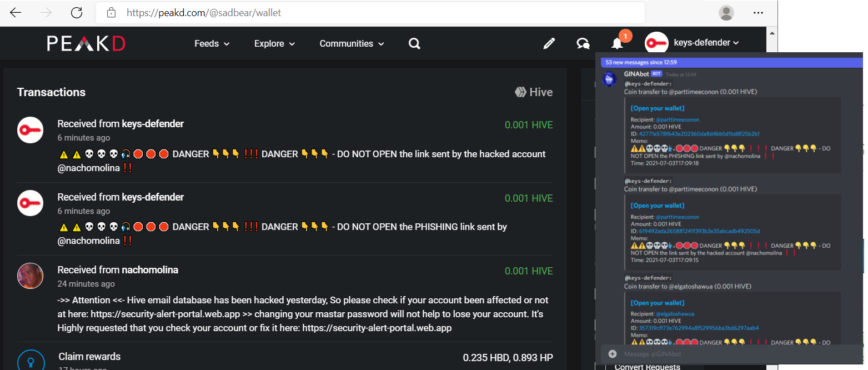Expand the Feeds dropdown menu
The width and height of the screenshot is (868, 370).
[x=212, y=43]
